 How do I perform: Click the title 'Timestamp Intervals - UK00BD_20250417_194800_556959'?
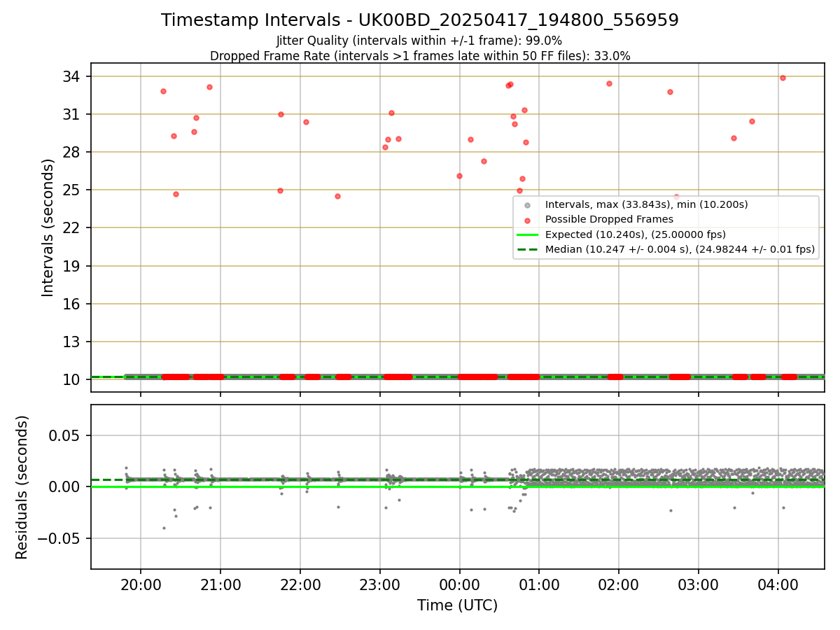[x=420, y=20]
